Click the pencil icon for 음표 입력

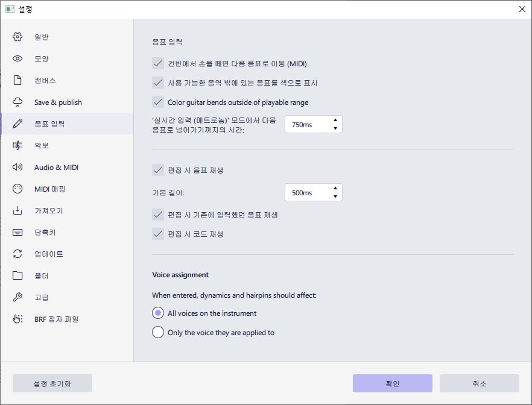pyautogui.click(x=17, y=124)
